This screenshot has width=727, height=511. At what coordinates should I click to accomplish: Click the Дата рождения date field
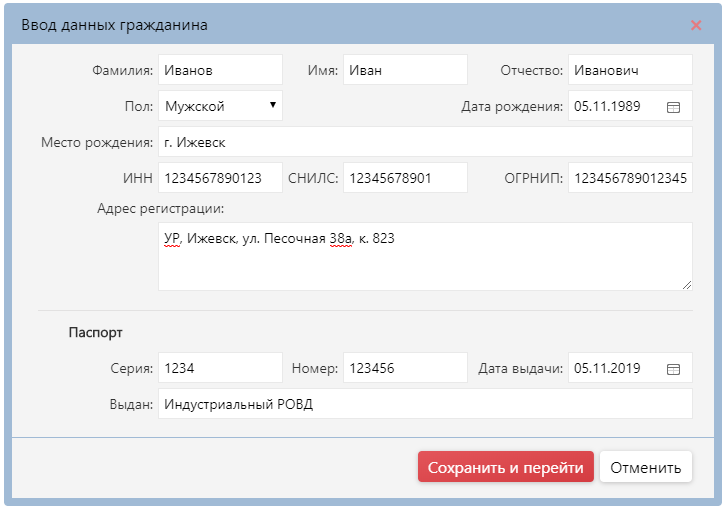click(x=615, y=106)
